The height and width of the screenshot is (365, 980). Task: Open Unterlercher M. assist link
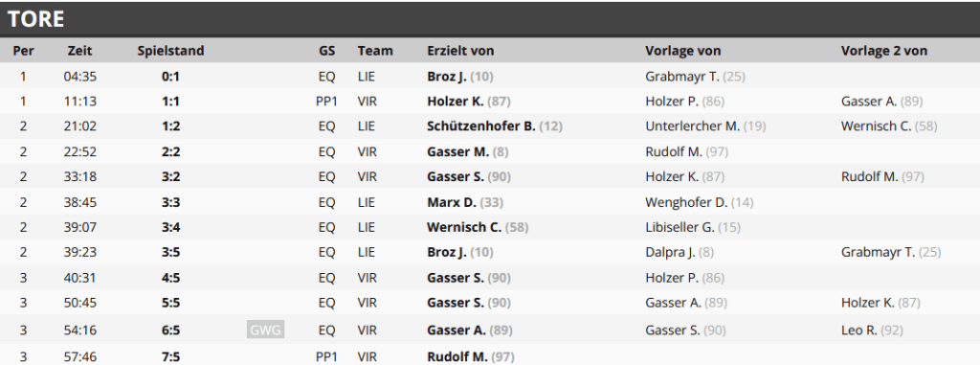(693, 125)
